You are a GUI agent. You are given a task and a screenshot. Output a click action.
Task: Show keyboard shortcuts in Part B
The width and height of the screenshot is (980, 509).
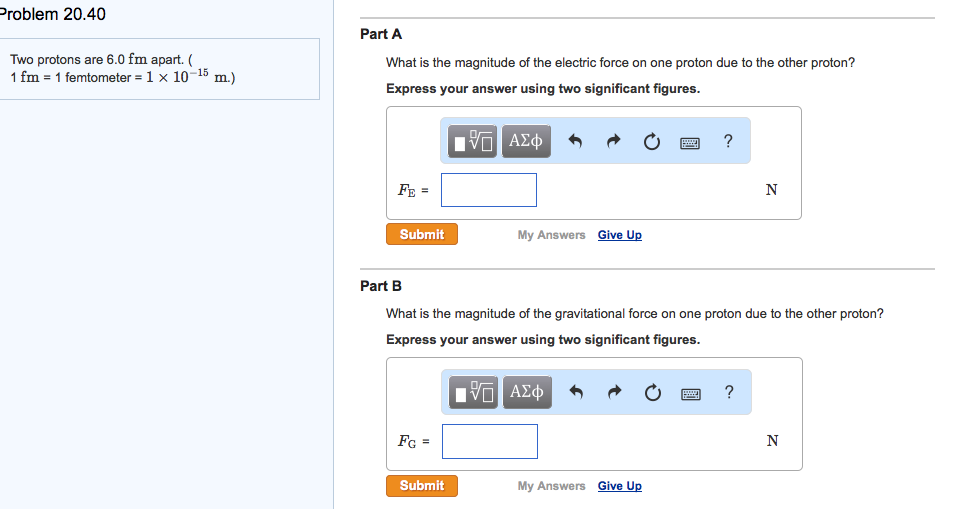coord(690,393)
